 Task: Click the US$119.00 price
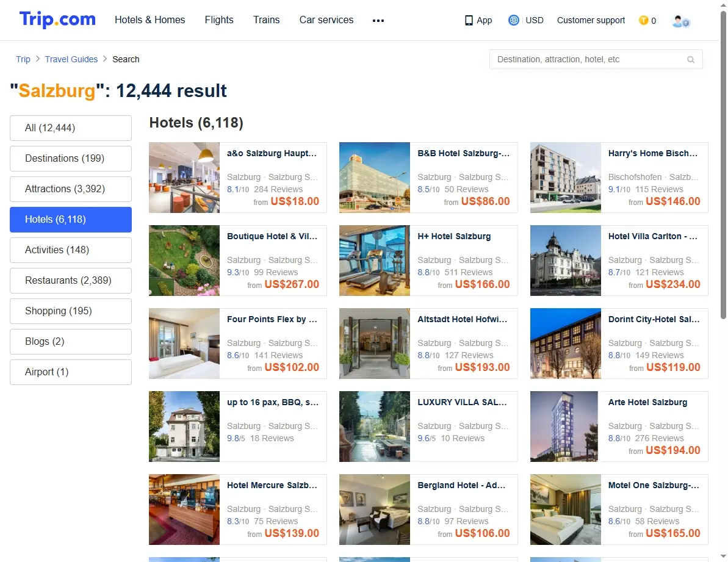click(673, 367)
